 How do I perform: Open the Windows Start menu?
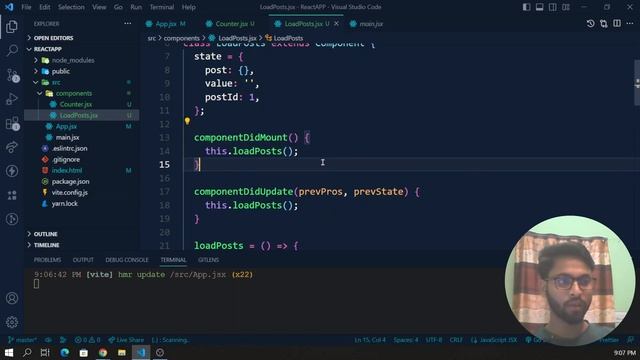9,353
